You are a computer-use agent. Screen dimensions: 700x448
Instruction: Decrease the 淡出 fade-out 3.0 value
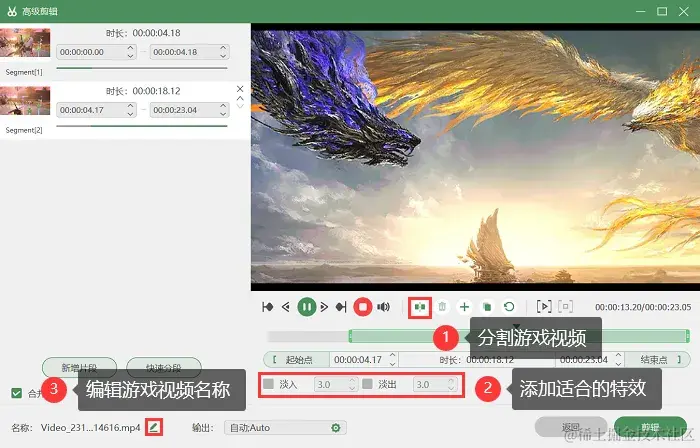(451, 388)
